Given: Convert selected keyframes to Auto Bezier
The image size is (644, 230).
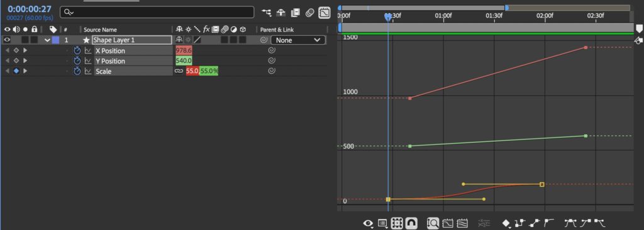Looking at the screenshot, I should (548, 223).
